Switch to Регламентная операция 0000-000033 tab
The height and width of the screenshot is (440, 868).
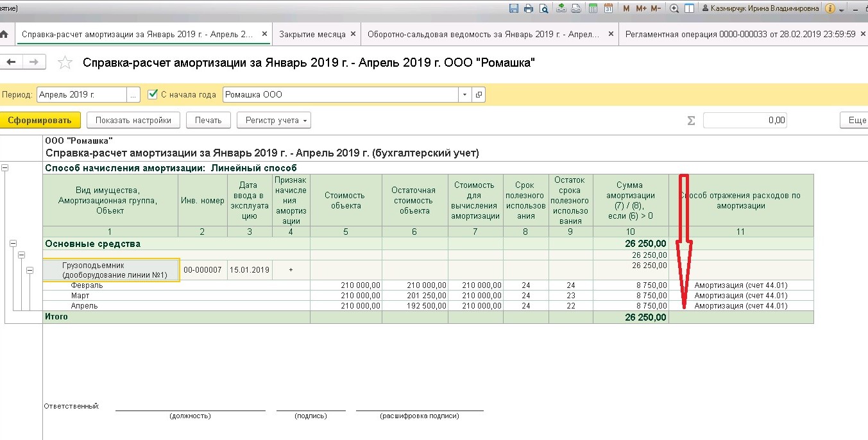tap(740, 34)
